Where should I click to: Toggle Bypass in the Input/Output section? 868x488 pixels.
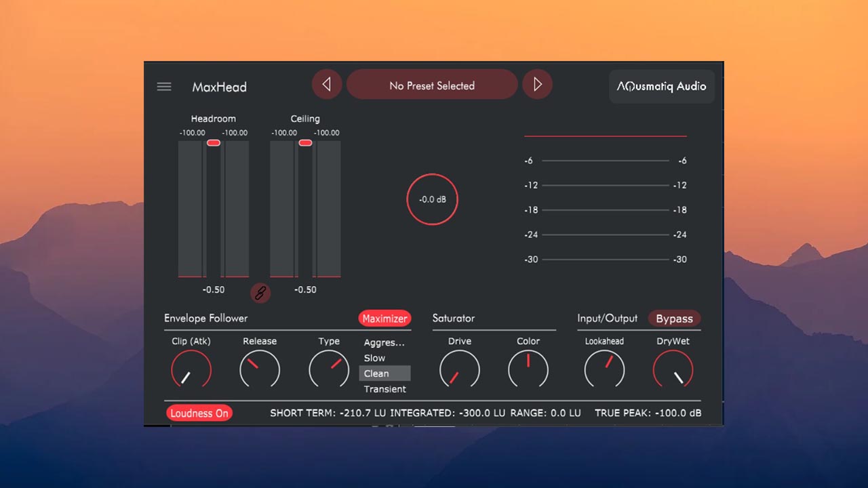674,318
